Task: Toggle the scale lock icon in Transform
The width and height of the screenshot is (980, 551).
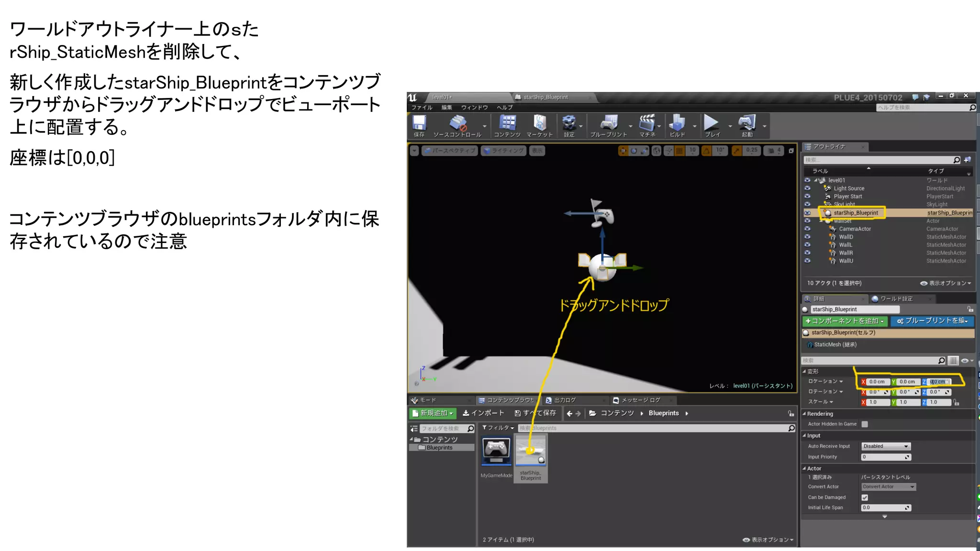Action: click(x=956, y=402)
